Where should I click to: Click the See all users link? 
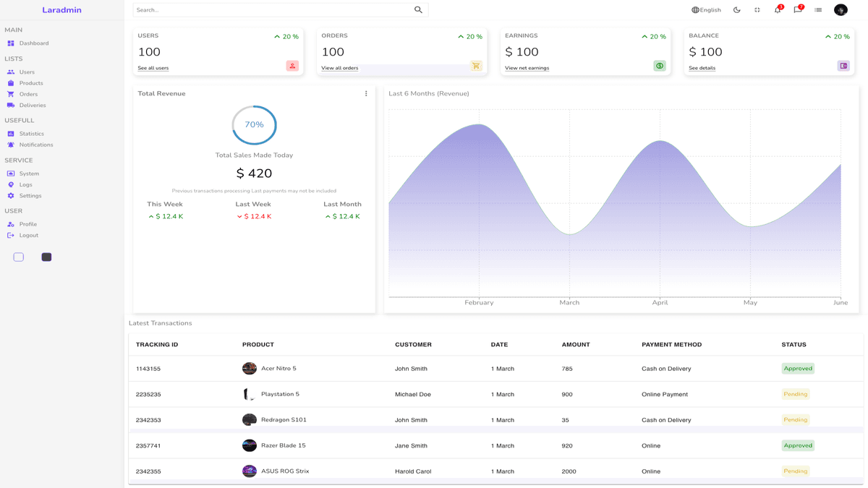(x=153, y=68)
